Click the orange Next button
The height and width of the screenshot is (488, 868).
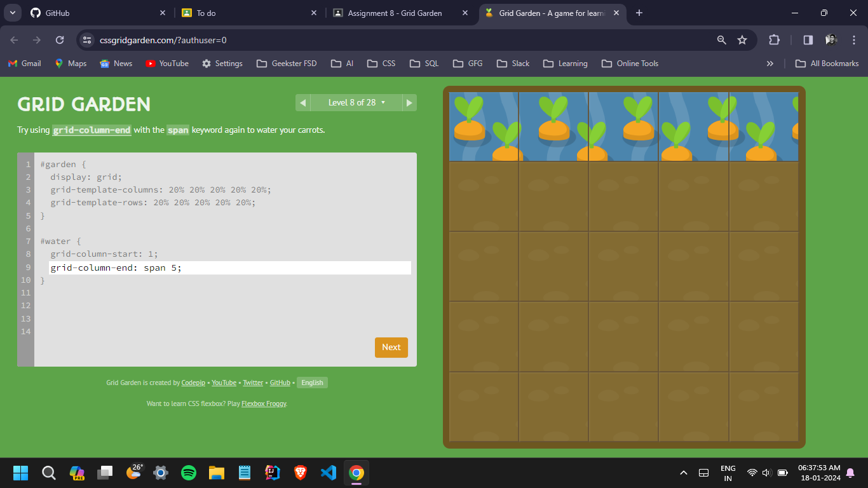click(391, 348)
